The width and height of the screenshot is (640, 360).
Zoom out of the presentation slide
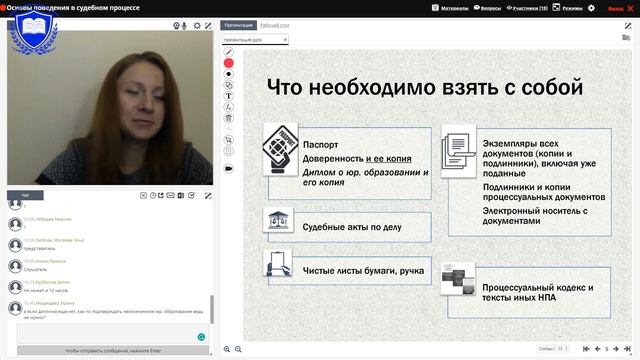238,349
